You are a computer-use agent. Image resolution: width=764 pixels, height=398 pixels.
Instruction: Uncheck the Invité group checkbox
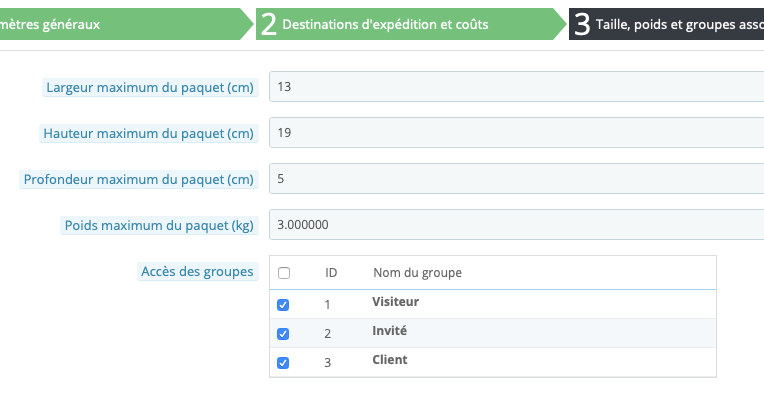coord(283,334)
